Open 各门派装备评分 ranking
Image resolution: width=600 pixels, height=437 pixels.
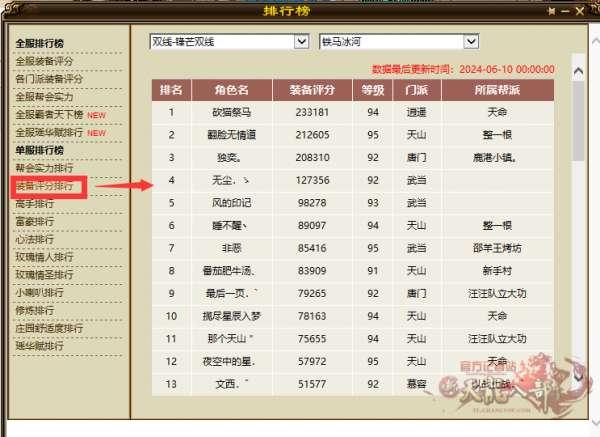[x=49, y=79]
